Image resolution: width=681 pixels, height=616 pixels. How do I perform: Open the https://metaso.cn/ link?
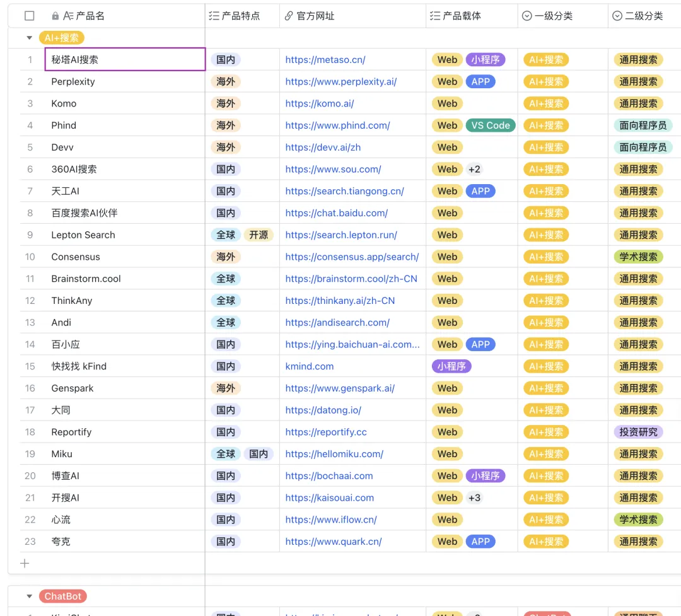click(x=325, y=60)
